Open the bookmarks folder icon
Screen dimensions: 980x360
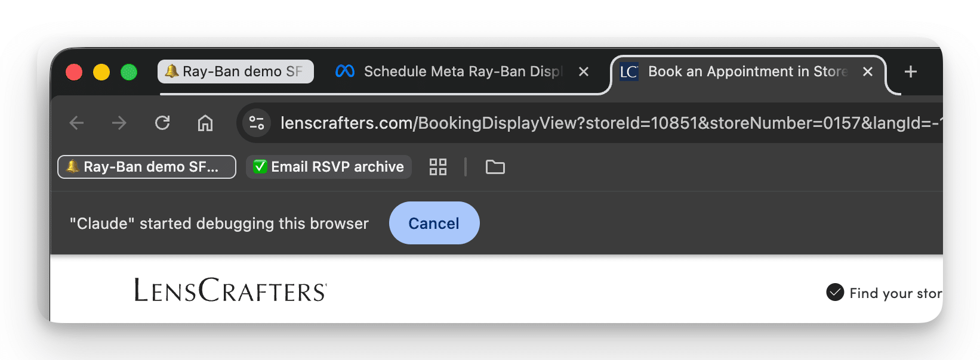[x=495, y=167]
